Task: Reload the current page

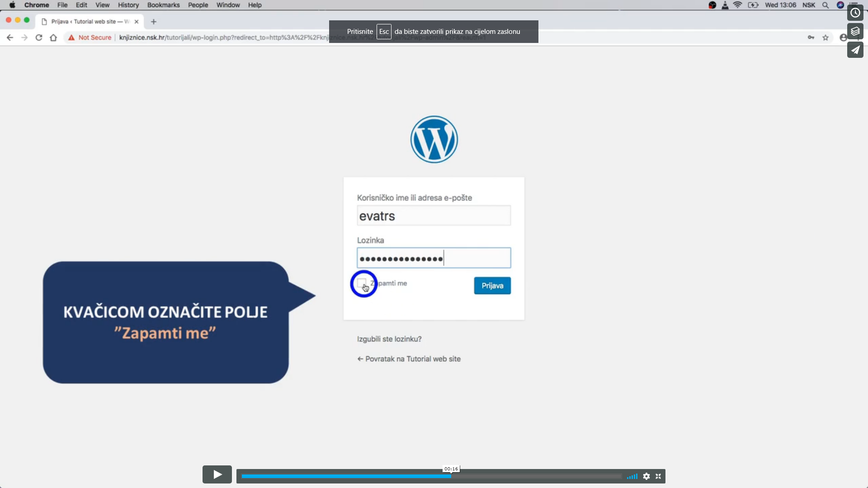Action: coord(39,38)
